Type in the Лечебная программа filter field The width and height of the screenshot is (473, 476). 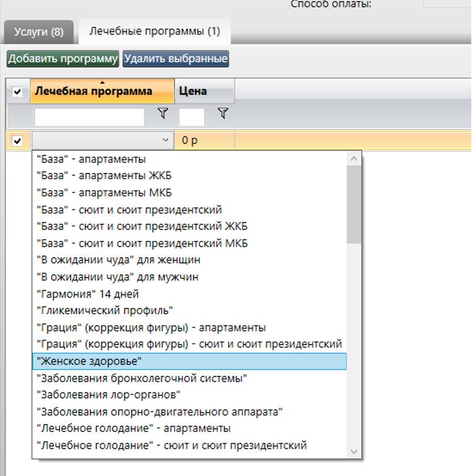tap(90, 117)
